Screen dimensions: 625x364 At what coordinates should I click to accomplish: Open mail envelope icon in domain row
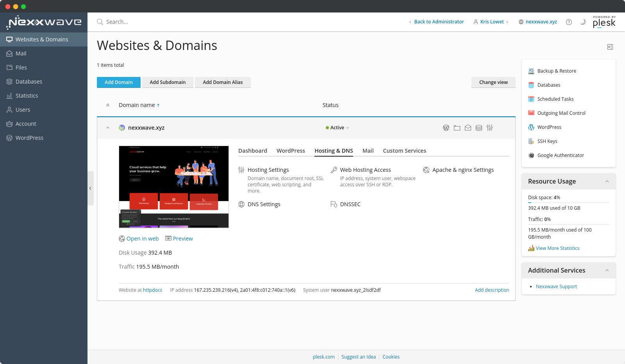(x=468, y=128)
